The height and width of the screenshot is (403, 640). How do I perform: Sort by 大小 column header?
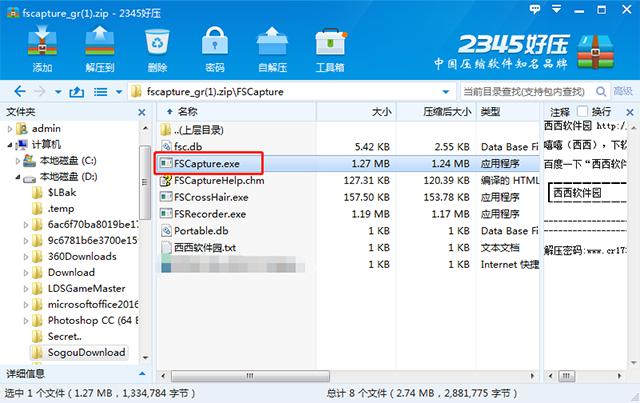pyautogui.click(x=381, y=112)
